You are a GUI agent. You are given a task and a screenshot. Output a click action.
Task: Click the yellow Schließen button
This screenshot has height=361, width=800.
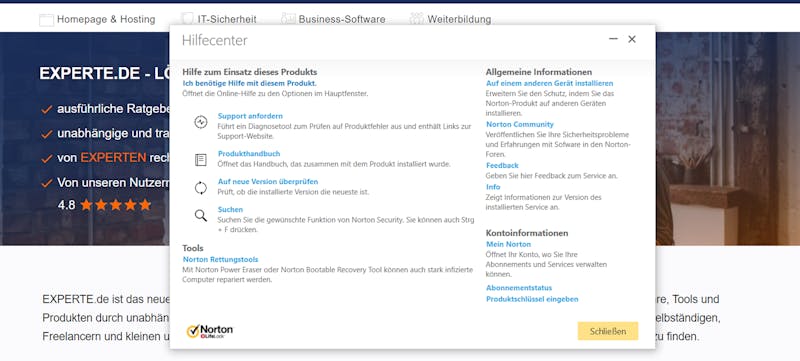click(x=608, y=331)
